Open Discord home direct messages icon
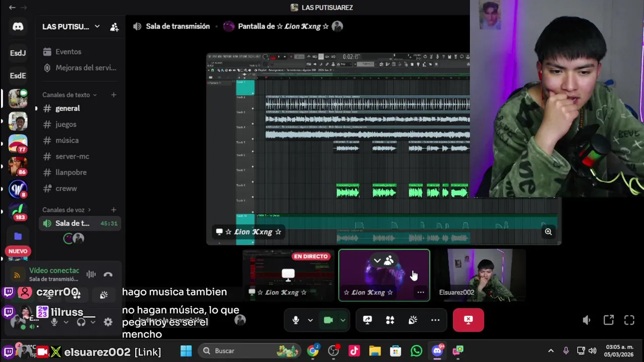Image resolution: width=644 pixels, height=362 pixels. [18, 27]
